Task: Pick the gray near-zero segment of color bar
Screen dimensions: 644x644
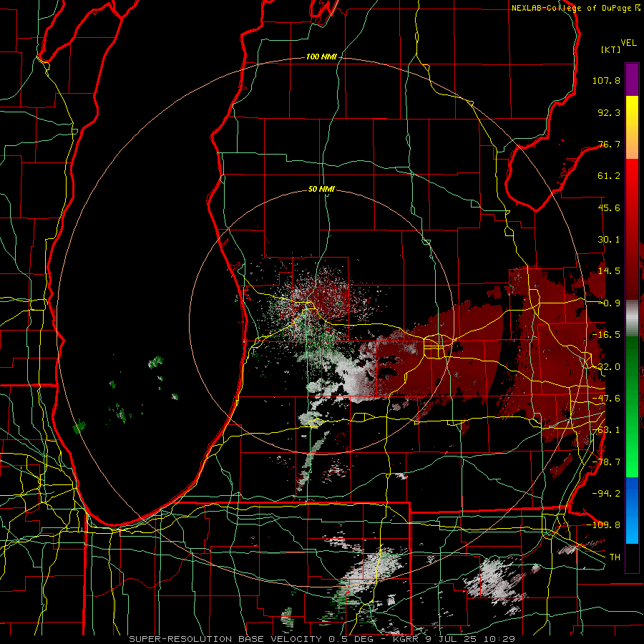Action: 632,318
